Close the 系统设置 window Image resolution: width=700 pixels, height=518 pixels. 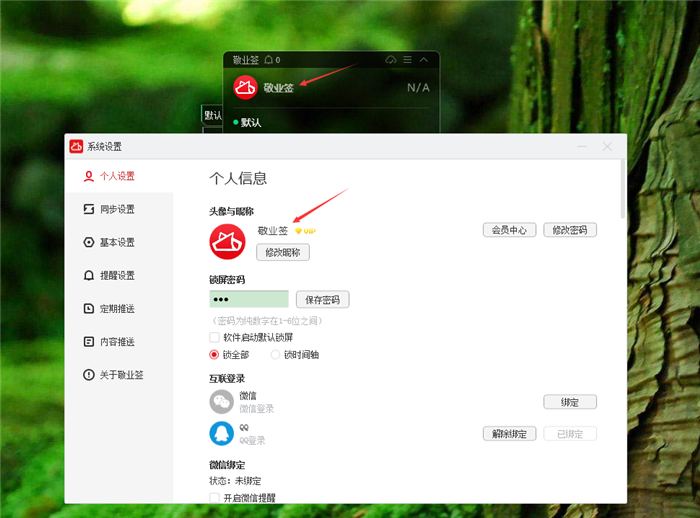click(x=607, y=146)
